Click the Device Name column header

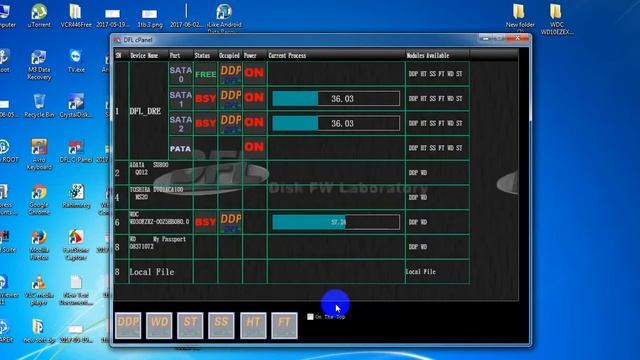(144, 56)
